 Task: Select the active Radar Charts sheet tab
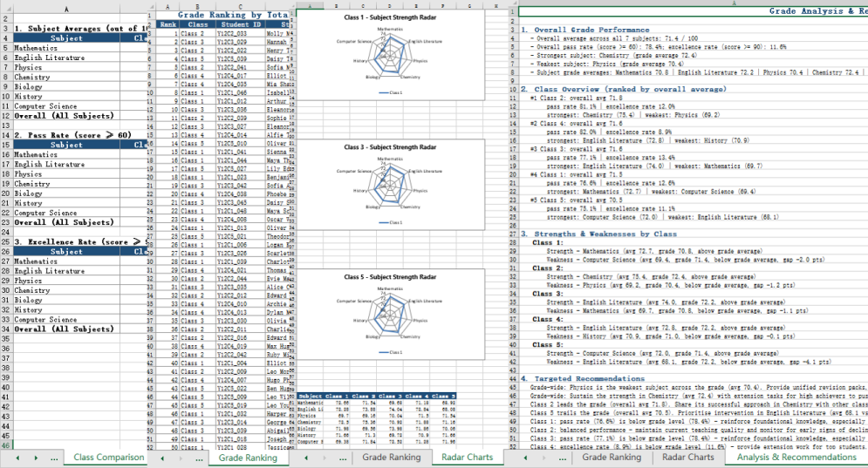(468, 458)
